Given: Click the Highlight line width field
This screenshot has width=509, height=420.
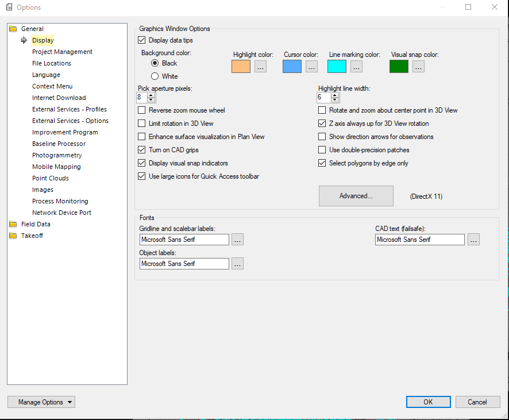Looking at the screenshot, I should (324, 97).
